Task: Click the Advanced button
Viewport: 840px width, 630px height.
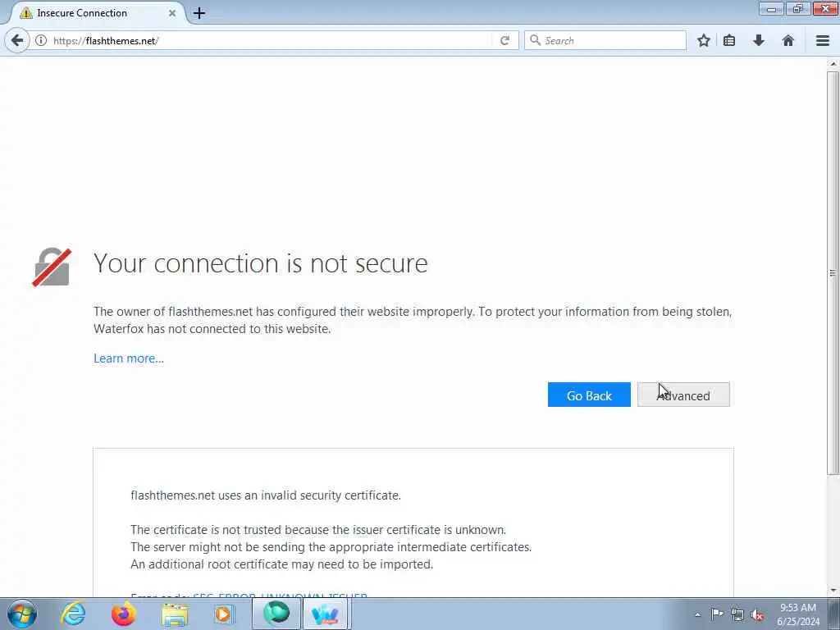Action: point(683,395)
